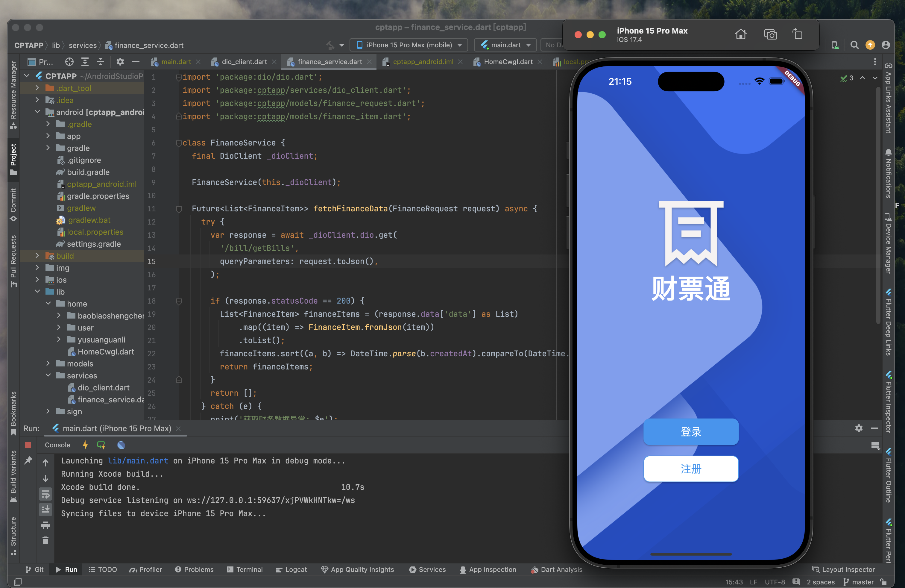Open the lib/main.dart console link
The image size is (905, 588).
[138, 460]
